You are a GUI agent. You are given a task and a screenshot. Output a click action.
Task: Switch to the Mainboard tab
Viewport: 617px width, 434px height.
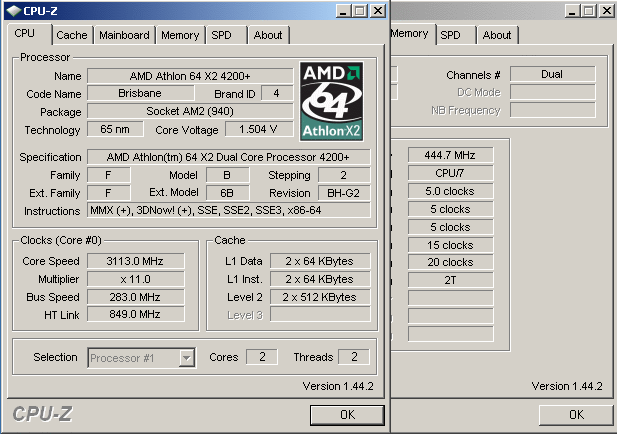[124, 35]
